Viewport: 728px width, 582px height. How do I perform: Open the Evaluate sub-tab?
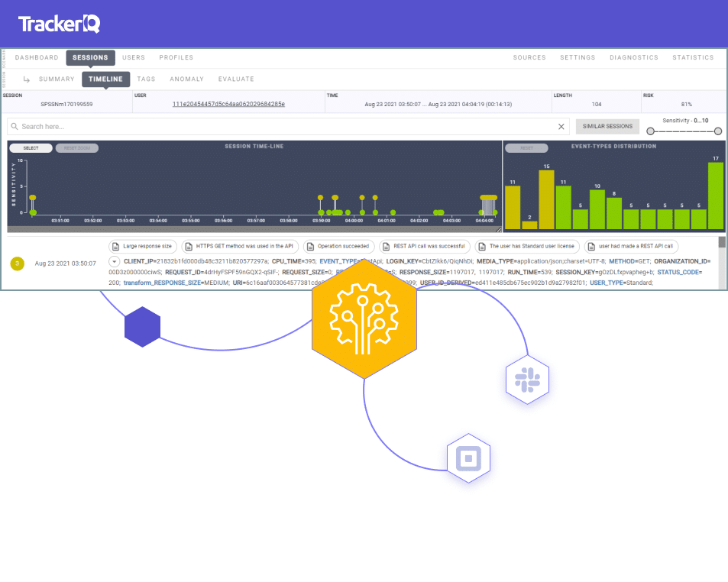(236, 79)
